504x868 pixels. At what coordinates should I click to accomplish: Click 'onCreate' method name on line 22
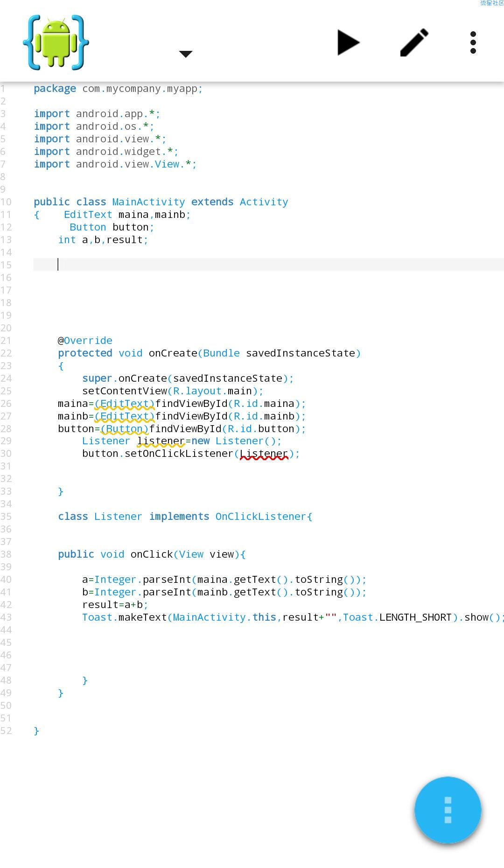click(x=173, y=353)
